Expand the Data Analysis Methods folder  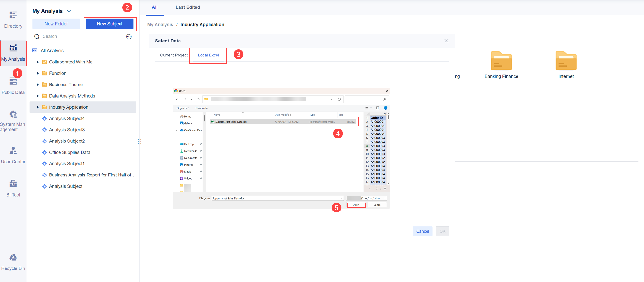coord(38,96)
